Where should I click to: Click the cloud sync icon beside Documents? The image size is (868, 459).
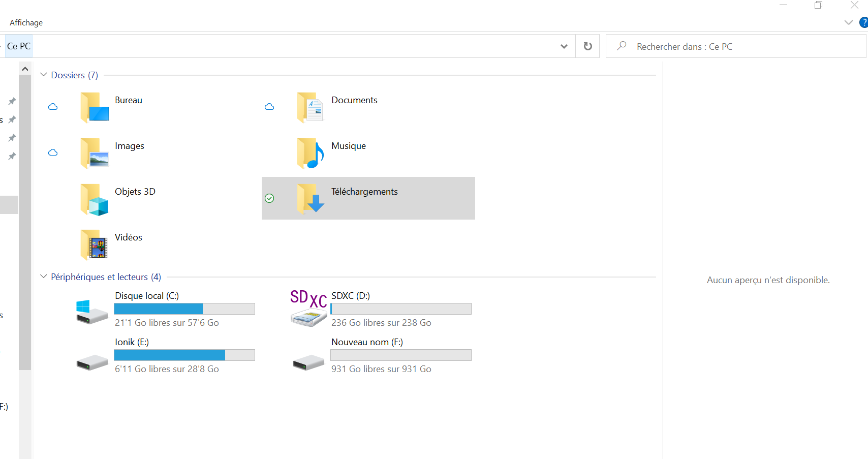pyautogui.click(x=269, y=107)
